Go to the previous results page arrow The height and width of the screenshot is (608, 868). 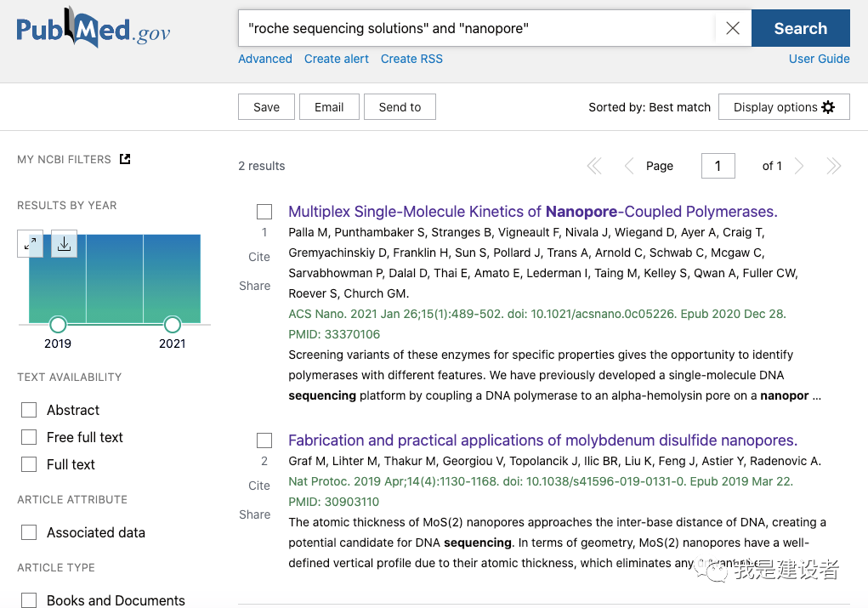coord(629,166)
